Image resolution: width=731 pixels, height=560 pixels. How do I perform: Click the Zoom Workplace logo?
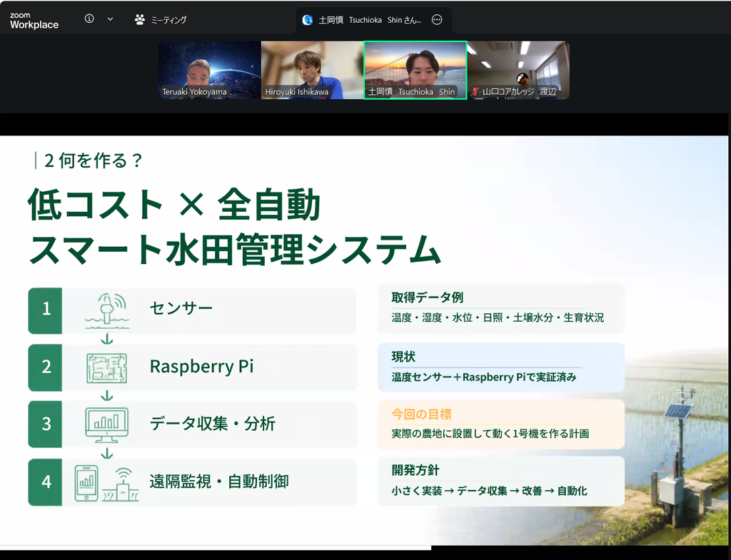tap(34, 21)
